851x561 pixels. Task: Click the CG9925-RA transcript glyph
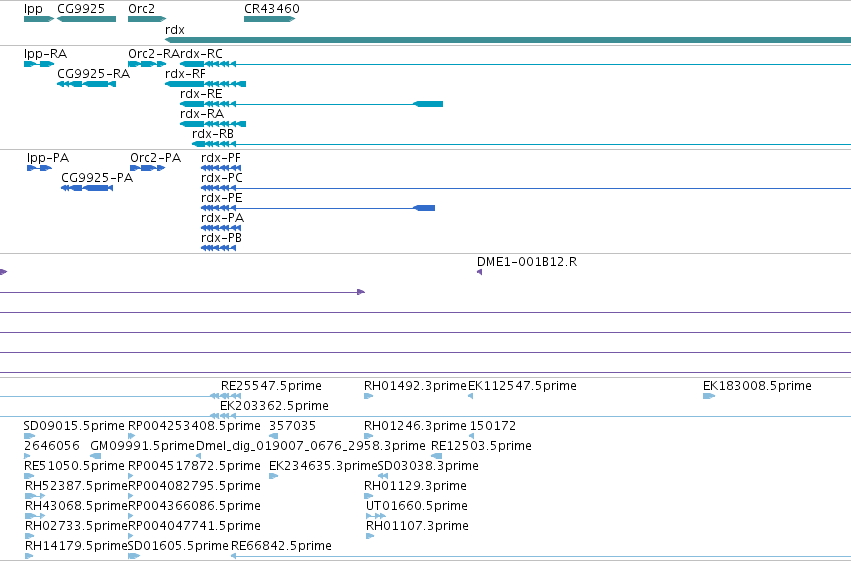[86, 84]
